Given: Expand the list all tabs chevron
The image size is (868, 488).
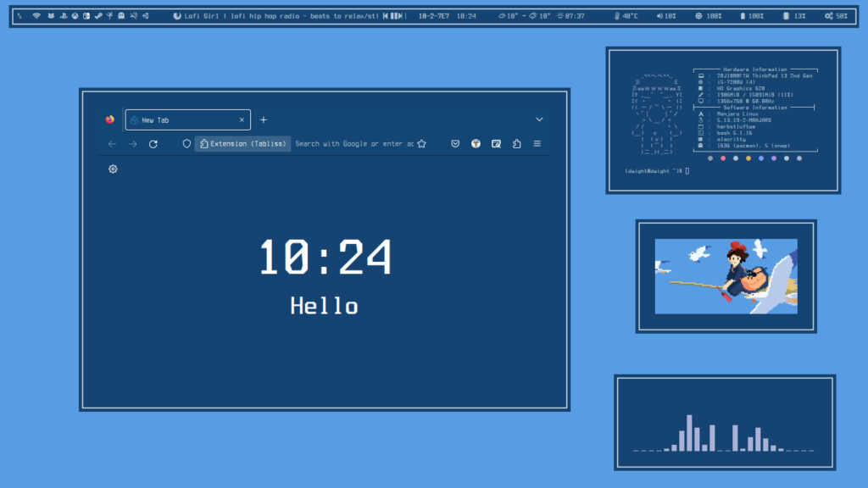Looking at the screenshot, I should click(539, 119).
